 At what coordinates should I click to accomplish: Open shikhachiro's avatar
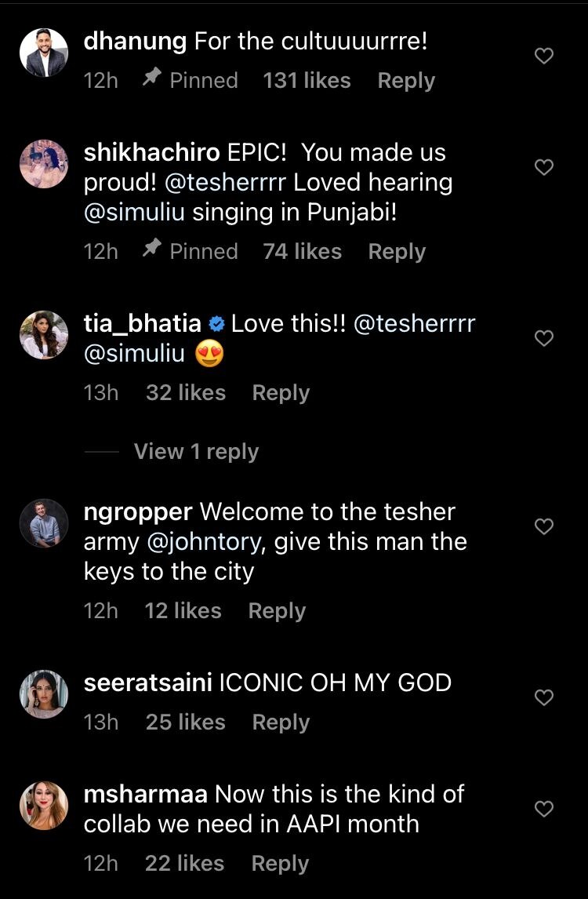(44, 165)
